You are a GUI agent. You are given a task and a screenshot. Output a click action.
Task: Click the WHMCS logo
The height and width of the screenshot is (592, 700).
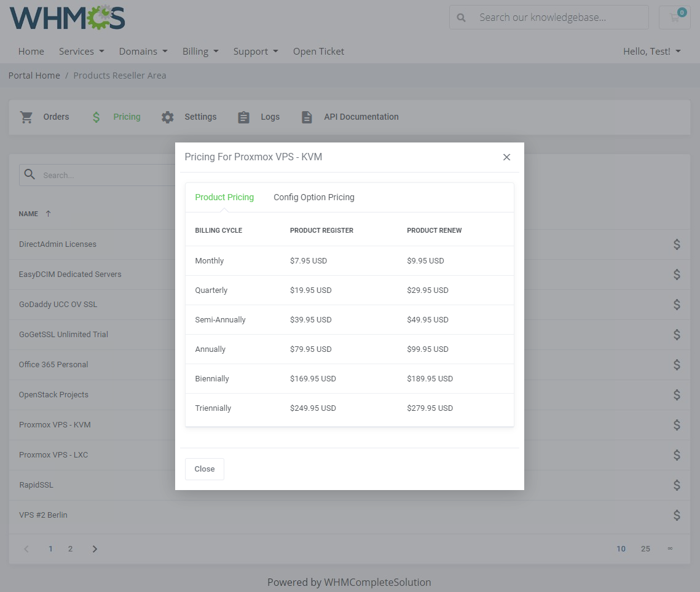[x=66, y=19]
